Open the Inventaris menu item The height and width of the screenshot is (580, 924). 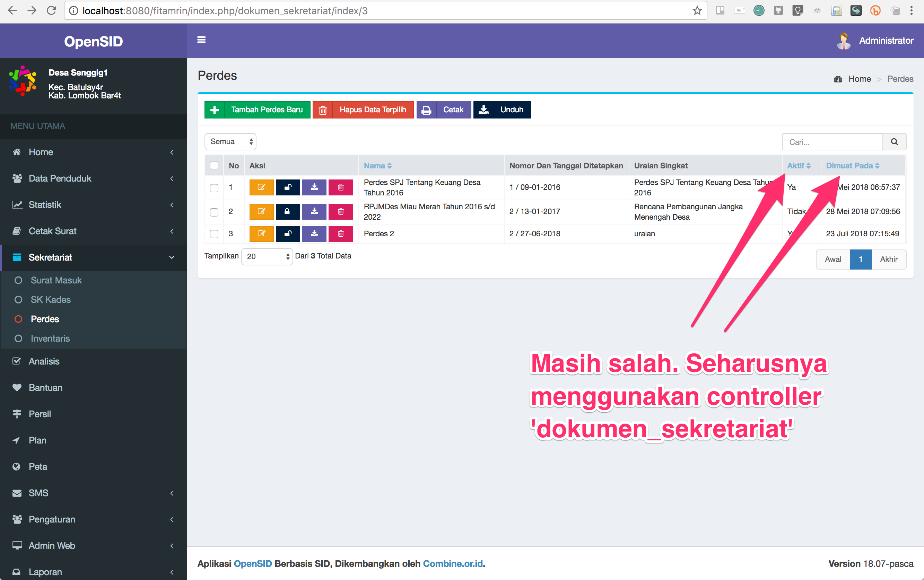point(50,338)
